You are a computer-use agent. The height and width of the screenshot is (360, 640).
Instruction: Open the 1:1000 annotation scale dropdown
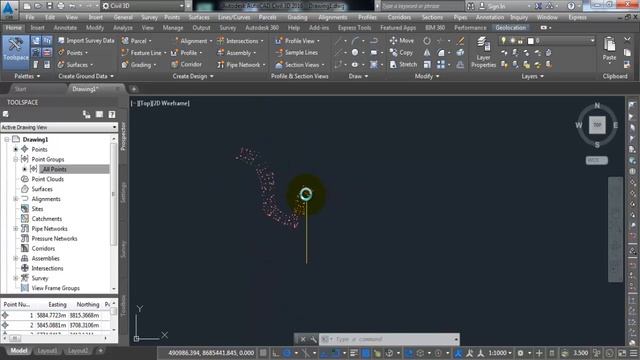[500, 353]
